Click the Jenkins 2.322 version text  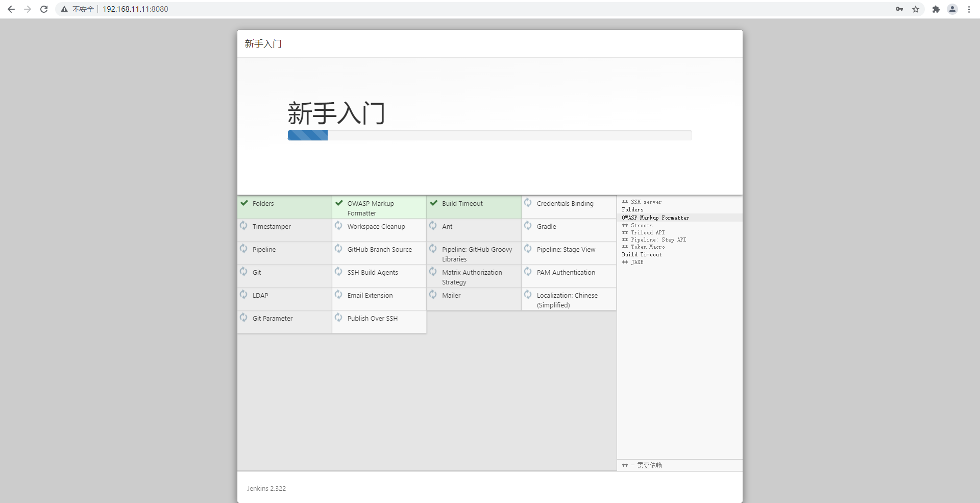coord(266,489)
